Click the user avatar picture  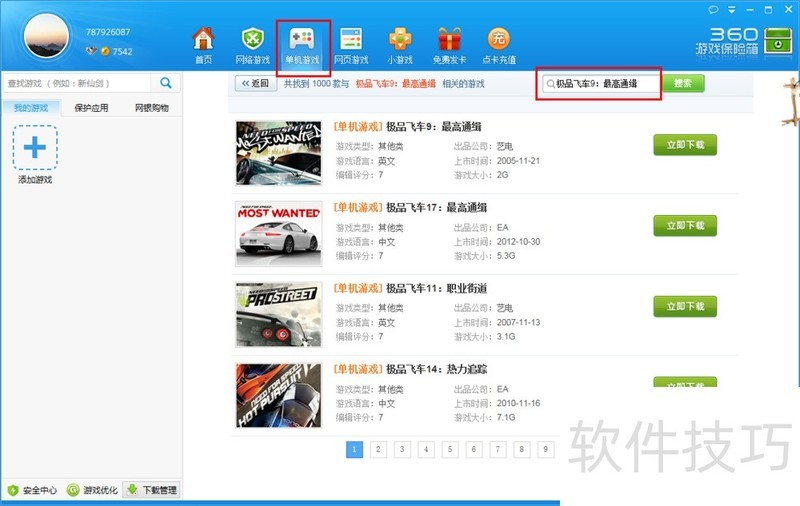(47, 38)
